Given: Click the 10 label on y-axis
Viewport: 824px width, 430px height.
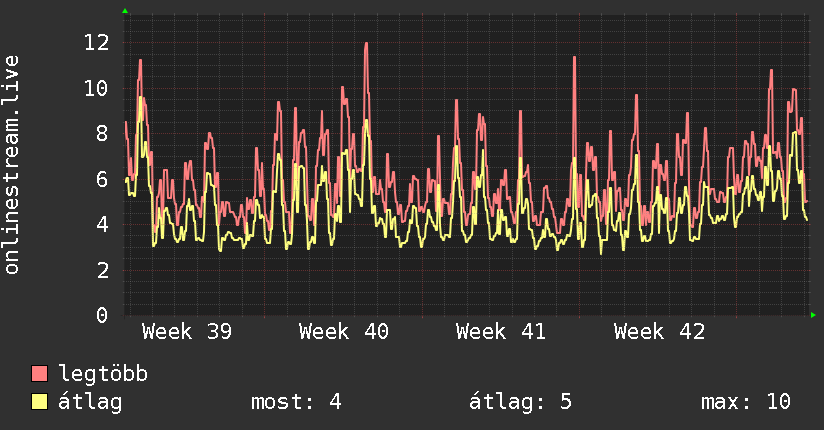Looking at the screenshot, I should [x=97, y=88].
